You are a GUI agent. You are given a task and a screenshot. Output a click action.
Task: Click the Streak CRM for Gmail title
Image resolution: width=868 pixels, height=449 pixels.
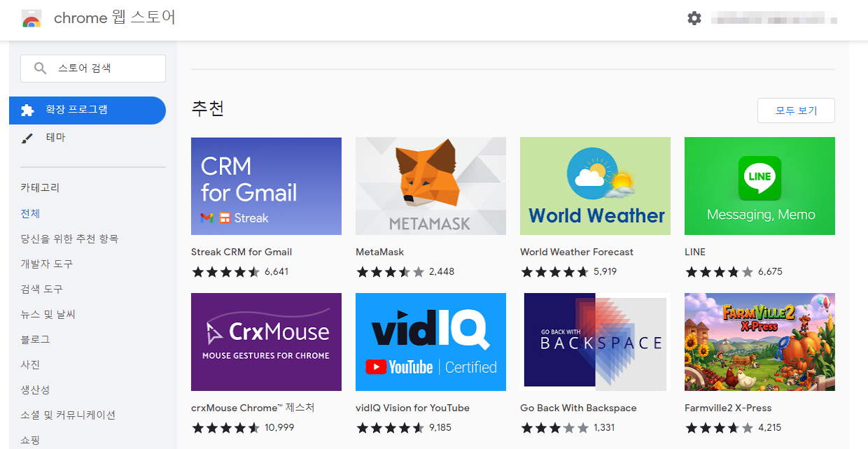[x=241, y=252]
